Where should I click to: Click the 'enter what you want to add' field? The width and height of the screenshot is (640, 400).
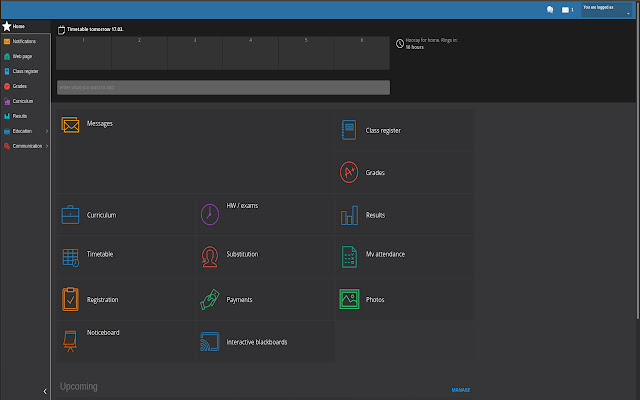click(x=223, y=88)
